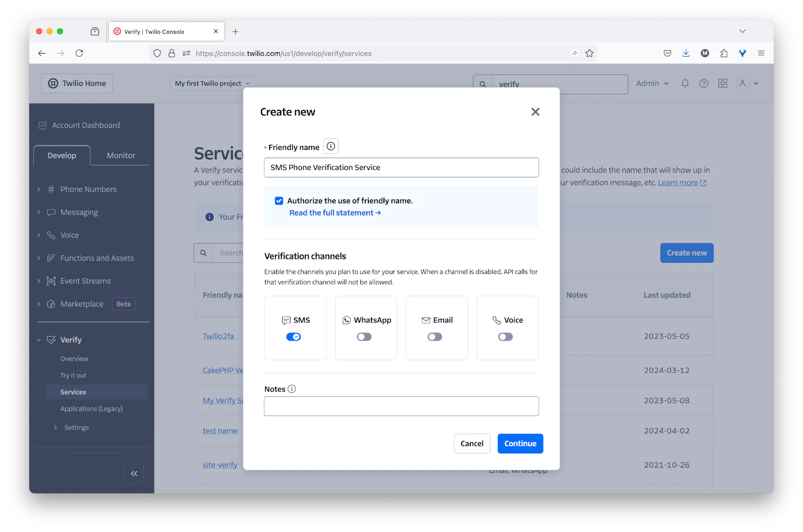Image resolution: width=803 pixels, height=532 pixels.
Task: Collapse the sidebar with double-chevron button
Action: click(x=134, y=473)
